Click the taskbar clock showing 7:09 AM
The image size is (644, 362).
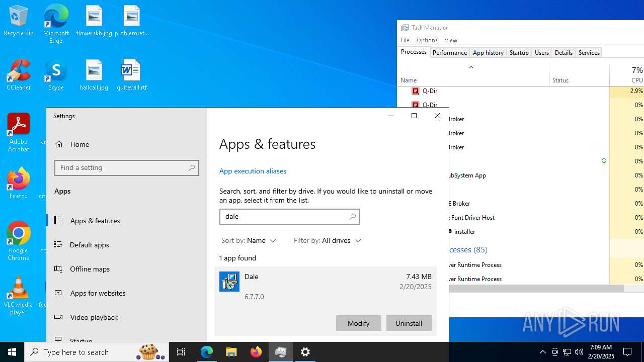[x=602, y=352]
